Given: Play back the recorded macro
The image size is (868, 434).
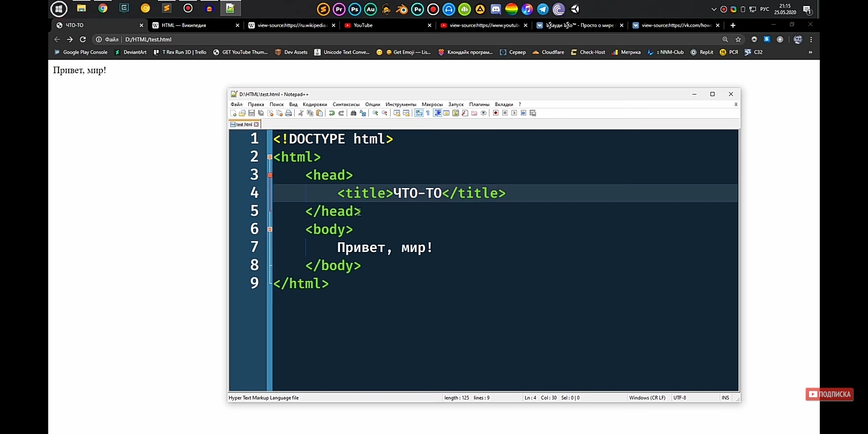Looking at the screenshot, I should (514, 113).
